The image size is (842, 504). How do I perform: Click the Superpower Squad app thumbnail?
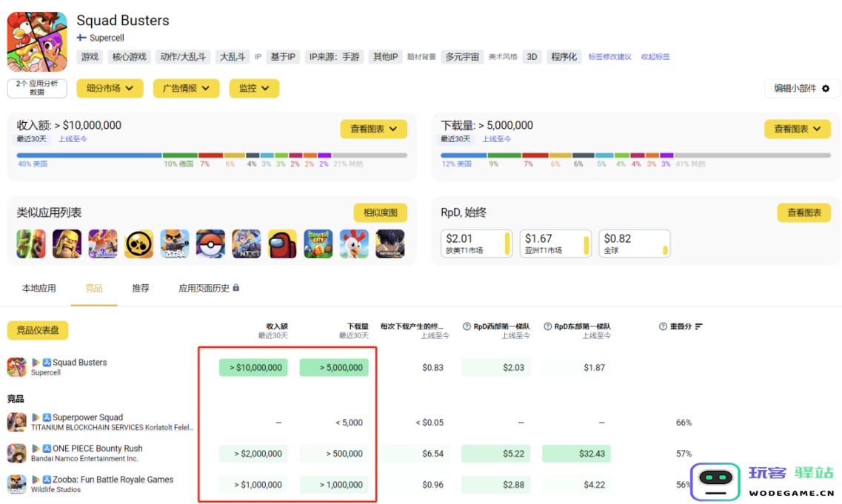point(16,422)
